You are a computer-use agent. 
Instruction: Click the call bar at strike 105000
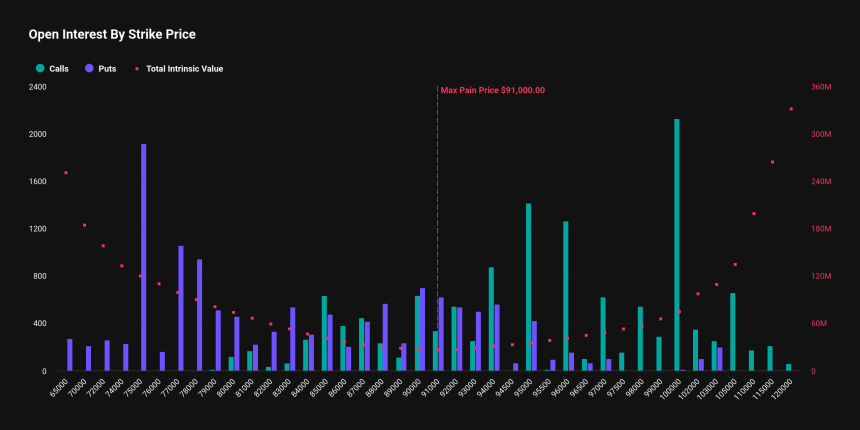733,332
